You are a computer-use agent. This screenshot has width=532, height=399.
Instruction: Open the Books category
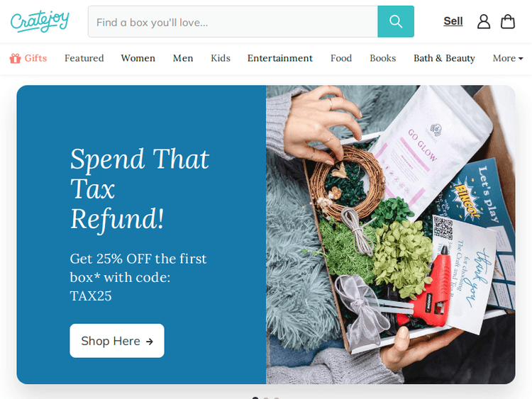tap(383, 58)
